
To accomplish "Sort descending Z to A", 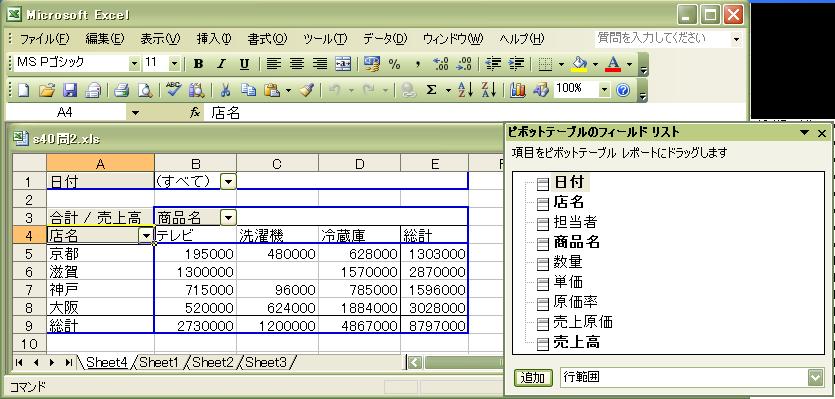I will [489, 90].
